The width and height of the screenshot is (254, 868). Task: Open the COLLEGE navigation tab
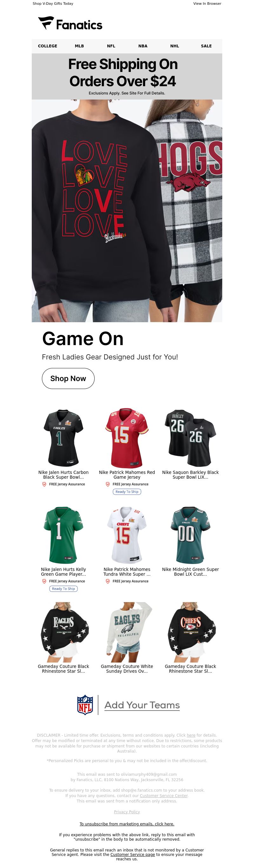click(47, 46)
